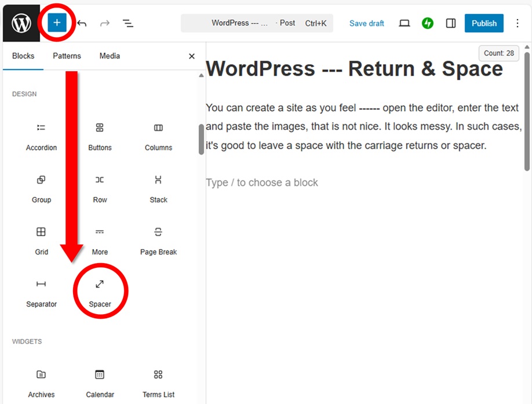Screen dimensions: 532x404
Task: Add a Columns block
Action: click(158, 136)
